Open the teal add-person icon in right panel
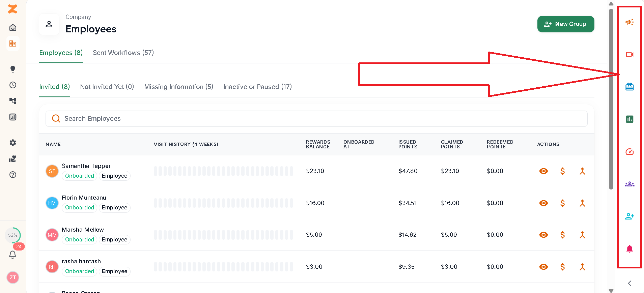Viewport: 644px width, 293px height. (x=629, y=216)
